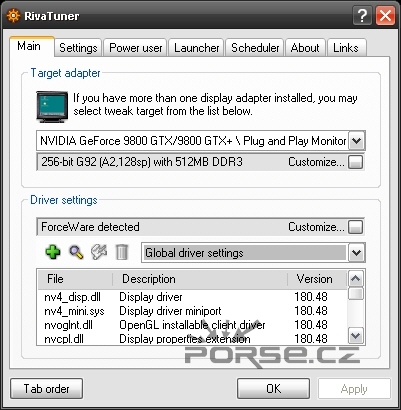Click the Display driver miniport description
401x410 pixels.
(170, 311)
